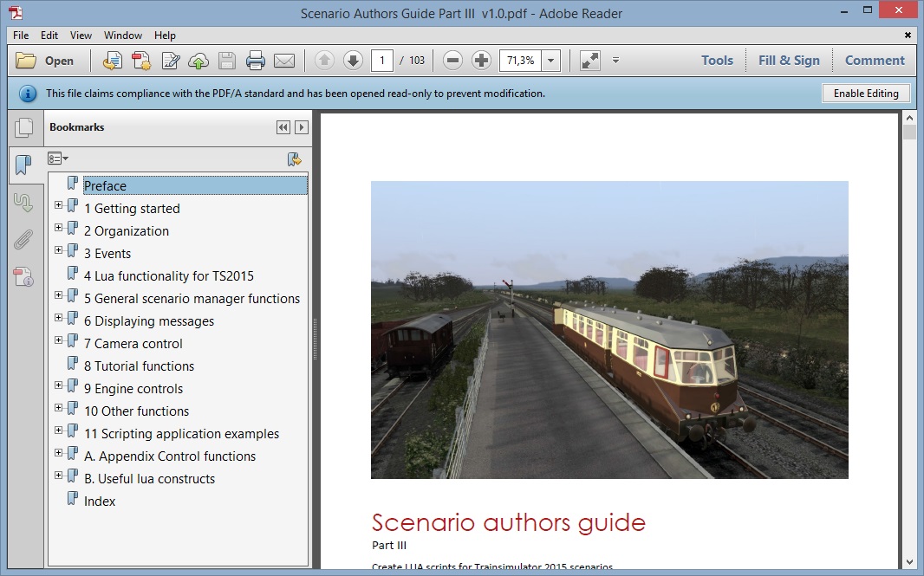
Task: Expand the 1 Getting started bookmark
Action: (x=58, y=205)
